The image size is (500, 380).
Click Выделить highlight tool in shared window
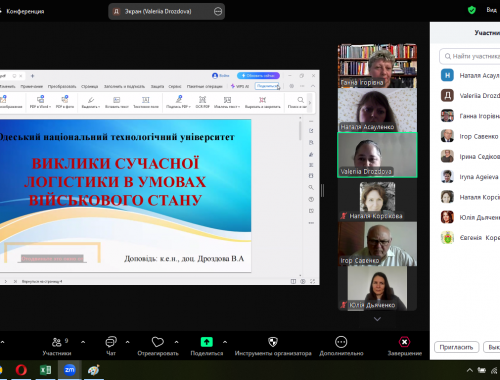point(91,102)
